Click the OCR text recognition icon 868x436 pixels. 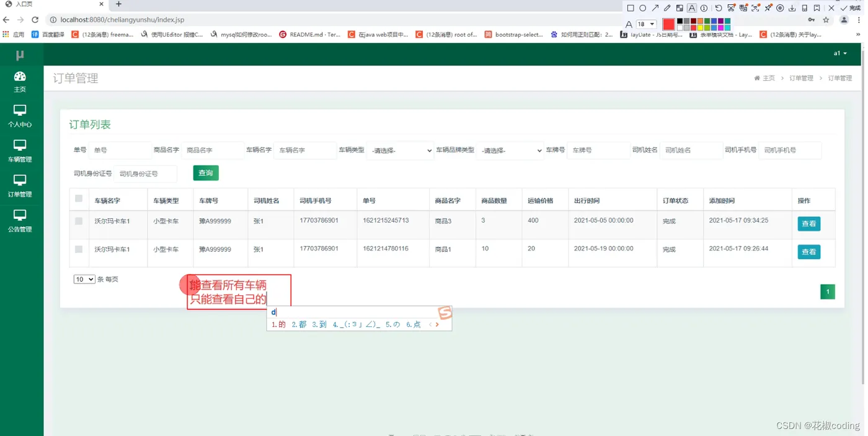pyautogui.click(x=755, y=8)
